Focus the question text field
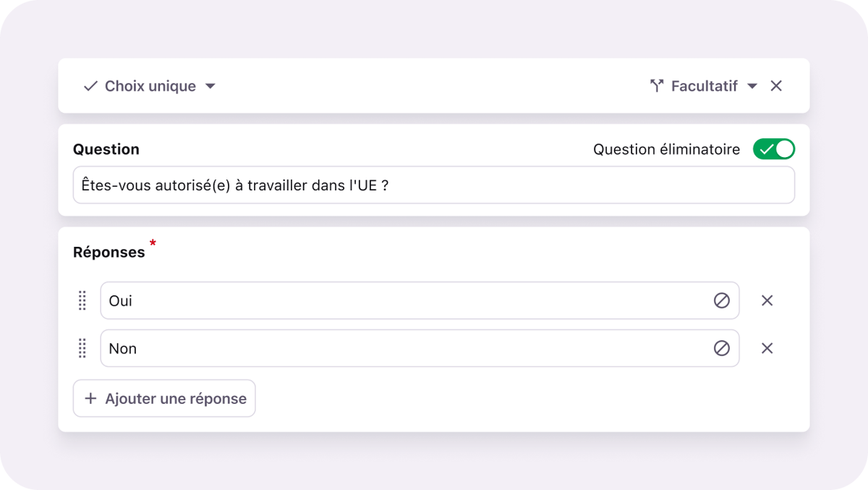The width and height of the screenshot is (868, 490). click(x=433, y=185)
